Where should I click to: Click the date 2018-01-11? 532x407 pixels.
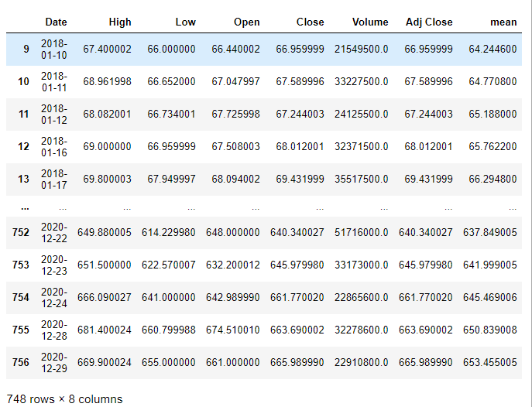click(x=54, y=82)
